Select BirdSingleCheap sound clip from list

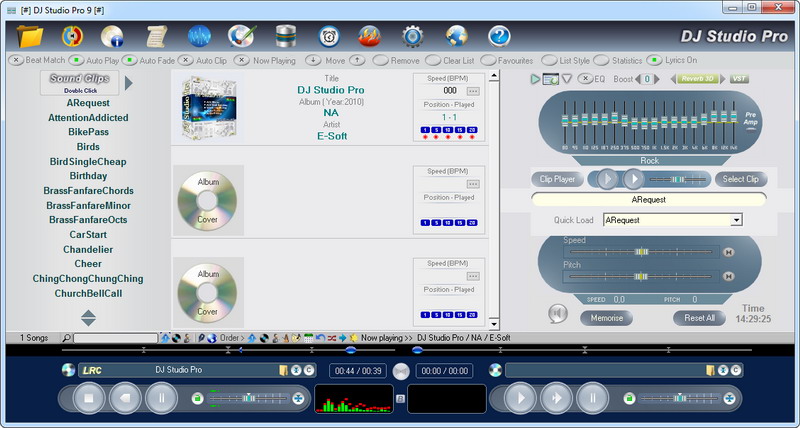click(x=88, y=161)
